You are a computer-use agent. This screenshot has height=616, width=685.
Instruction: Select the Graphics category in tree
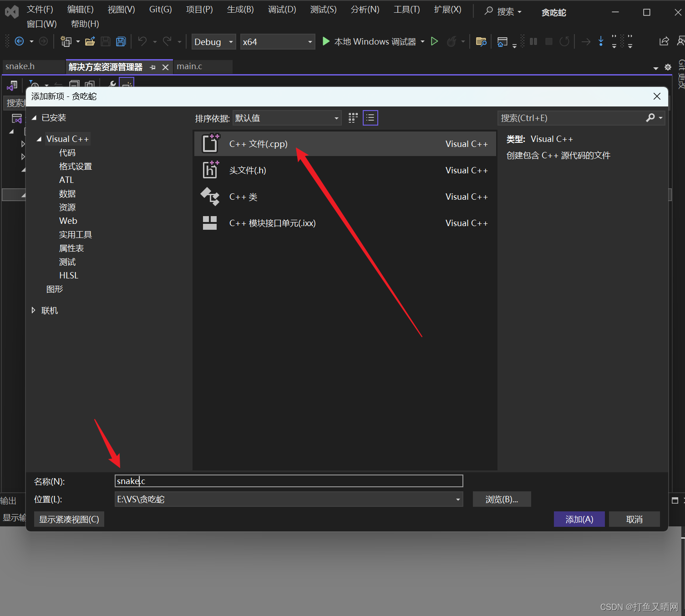[x=55, y=289]
